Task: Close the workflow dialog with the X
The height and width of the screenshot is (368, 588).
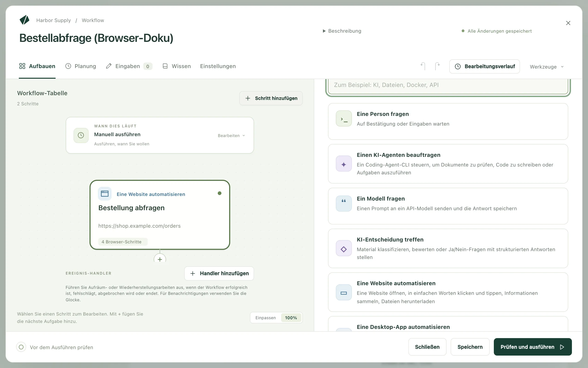Action: tap(568, 23)
